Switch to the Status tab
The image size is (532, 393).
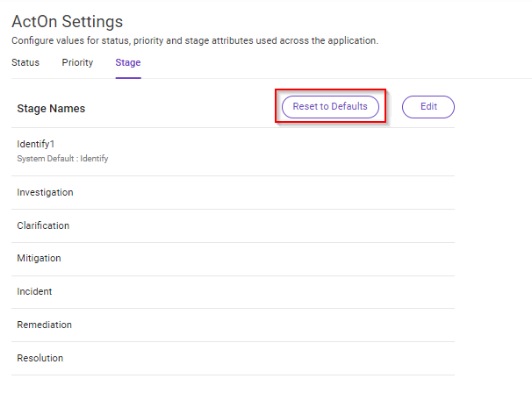(x=25, y=62)
